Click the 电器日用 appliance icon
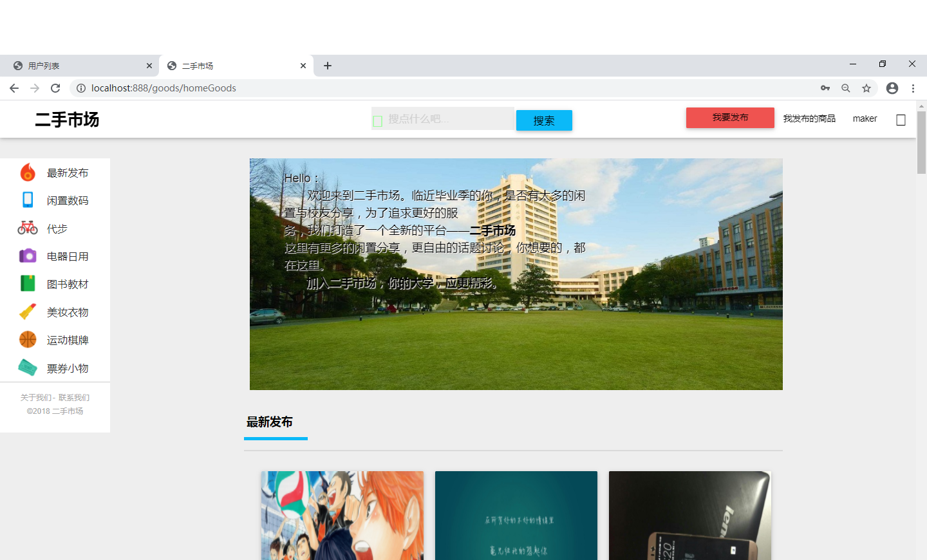 click(27, 256)
